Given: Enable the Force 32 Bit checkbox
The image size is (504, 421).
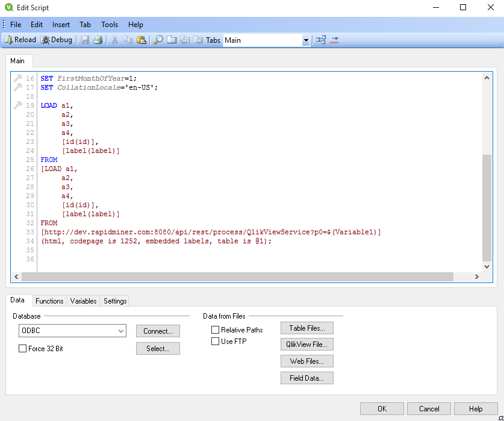Looking at the screenshot, I should (23, 349).
